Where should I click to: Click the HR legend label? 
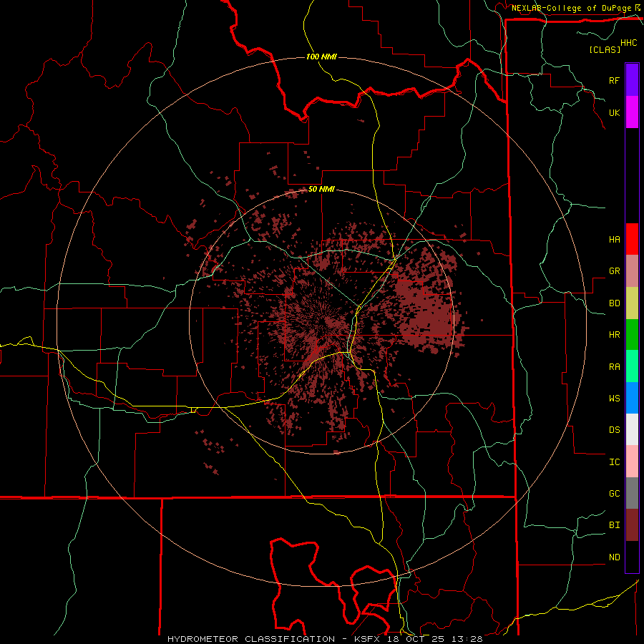point(614,335)
